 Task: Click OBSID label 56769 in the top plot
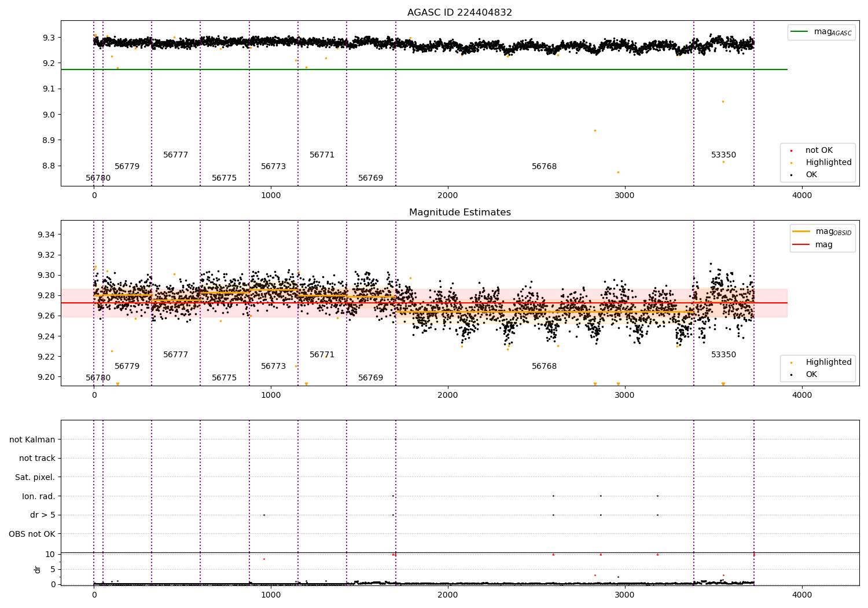click(x=370, y=178)
